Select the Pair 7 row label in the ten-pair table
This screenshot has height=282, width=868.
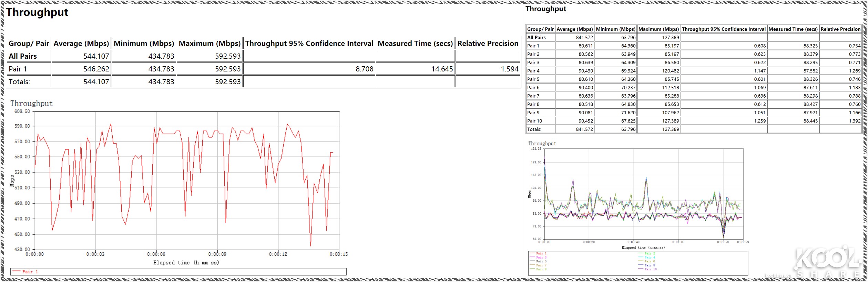tap(533, 96)
